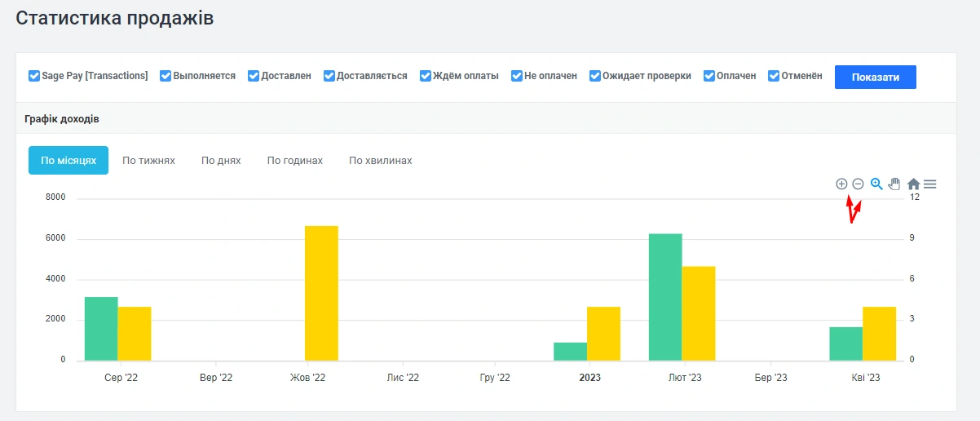Reset chart zoom with home icon

coord(913,184)
